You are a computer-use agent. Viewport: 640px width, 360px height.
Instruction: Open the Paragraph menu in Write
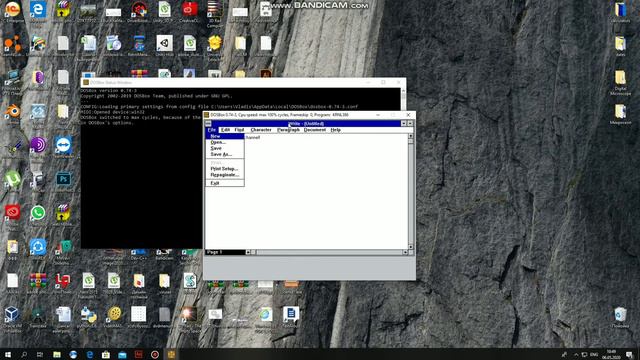(288, 130)
